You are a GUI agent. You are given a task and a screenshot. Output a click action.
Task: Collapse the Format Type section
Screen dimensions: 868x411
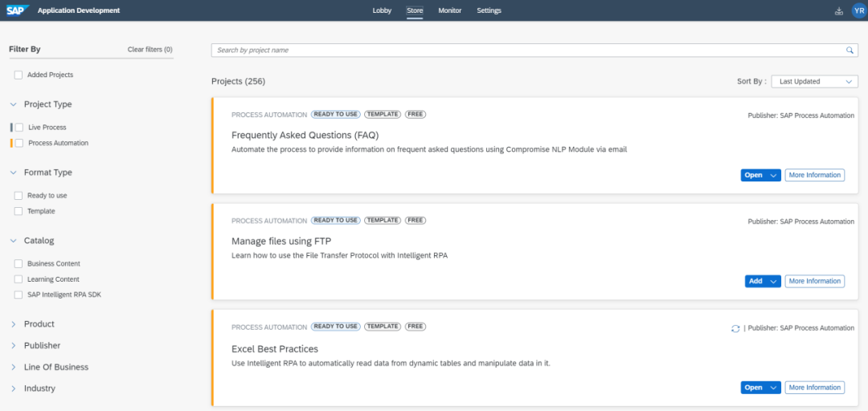pos(14,173)
